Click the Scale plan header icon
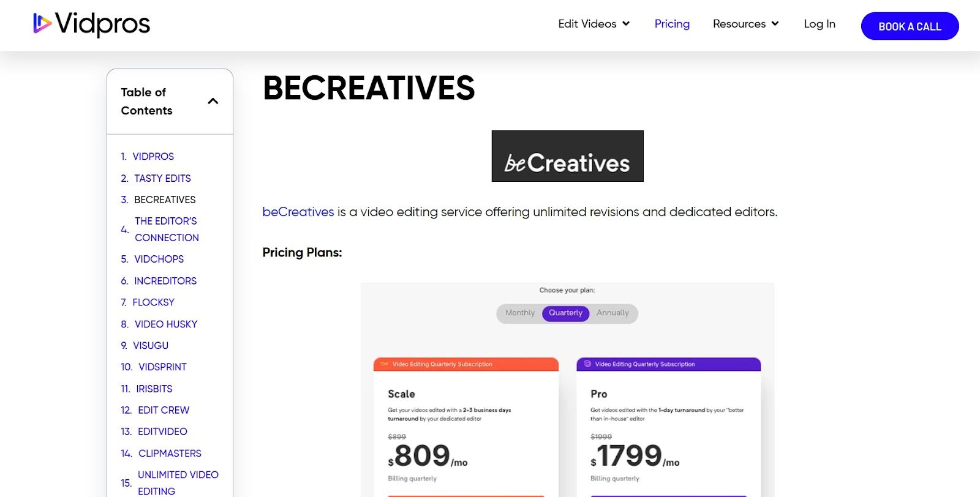This screenshot has height=497, width=980. point(385,364)
